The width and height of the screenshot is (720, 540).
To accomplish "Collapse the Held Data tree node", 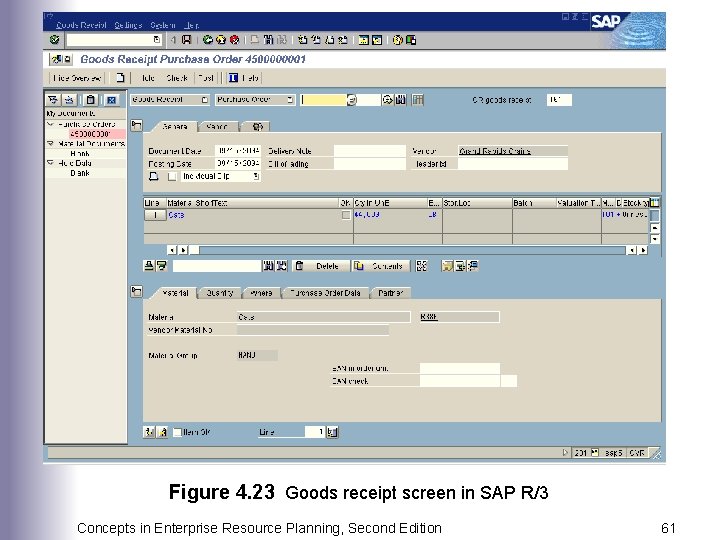I will click(51, 163).
